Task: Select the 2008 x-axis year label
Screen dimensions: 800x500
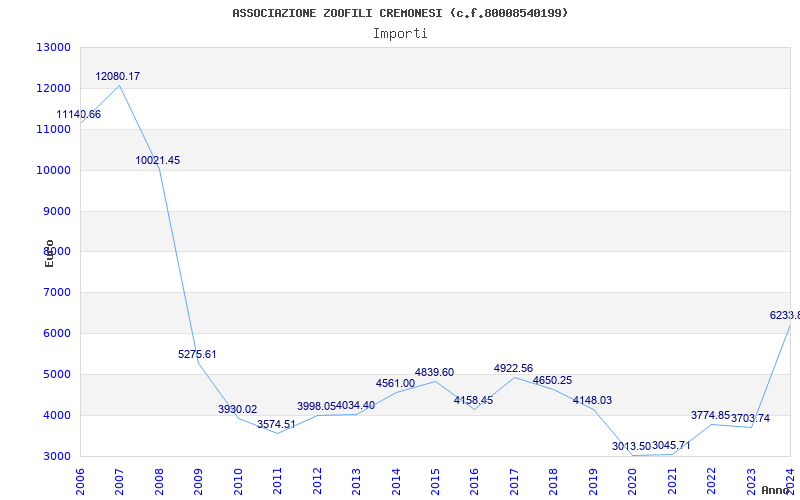Action: pyautogui.click(x=159, y=482)
